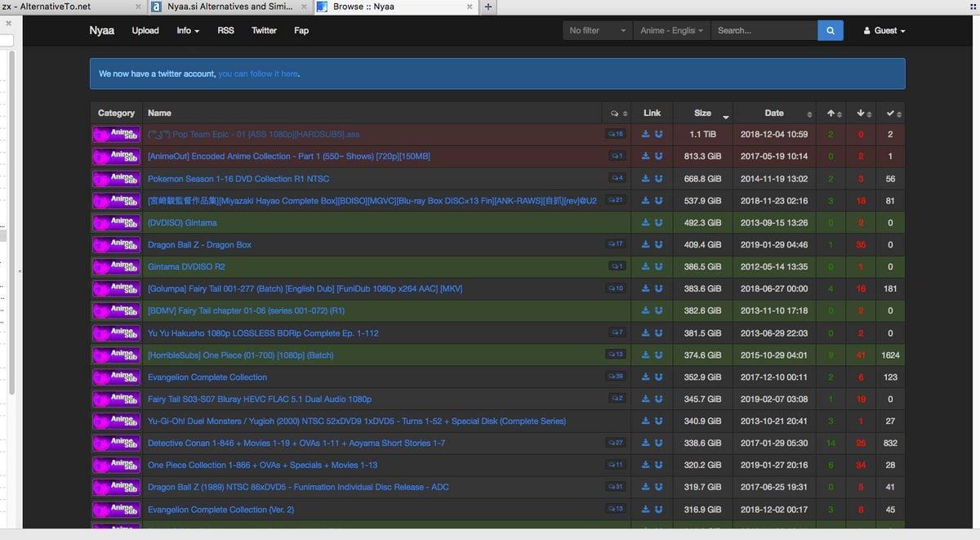Download torrent file for Fairy Tail S03-S07 Bluray

(646, 399)
